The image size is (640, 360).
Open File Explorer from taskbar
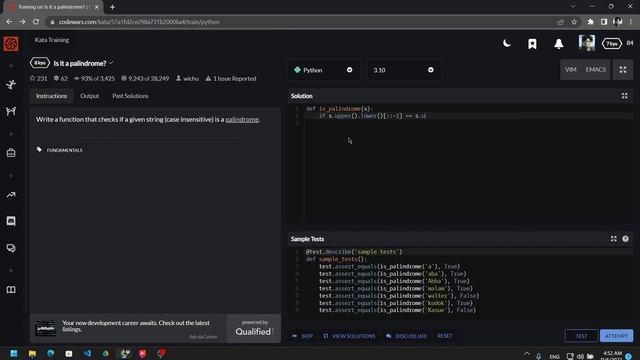click(x=32, y=353)
